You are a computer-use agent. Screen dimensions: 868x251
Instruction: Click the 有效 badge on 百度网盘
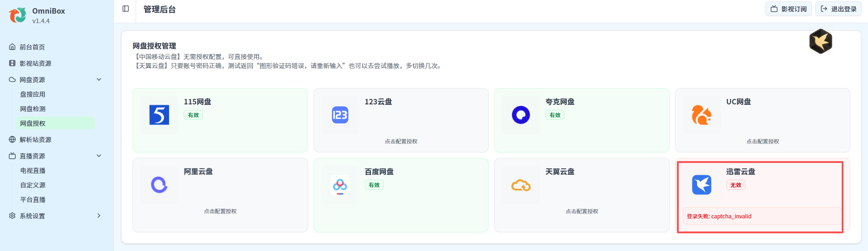tap(374, 185)
